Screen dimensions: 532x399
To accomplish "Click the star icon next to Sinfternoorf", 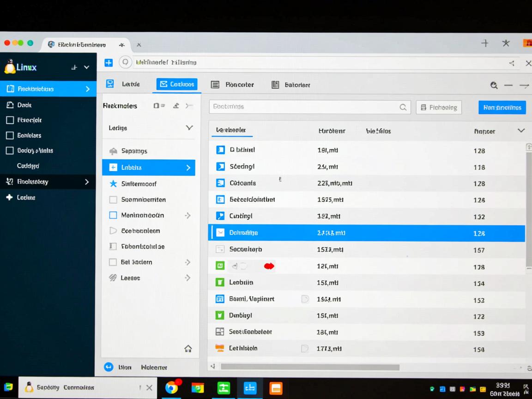I will (113, 184).
